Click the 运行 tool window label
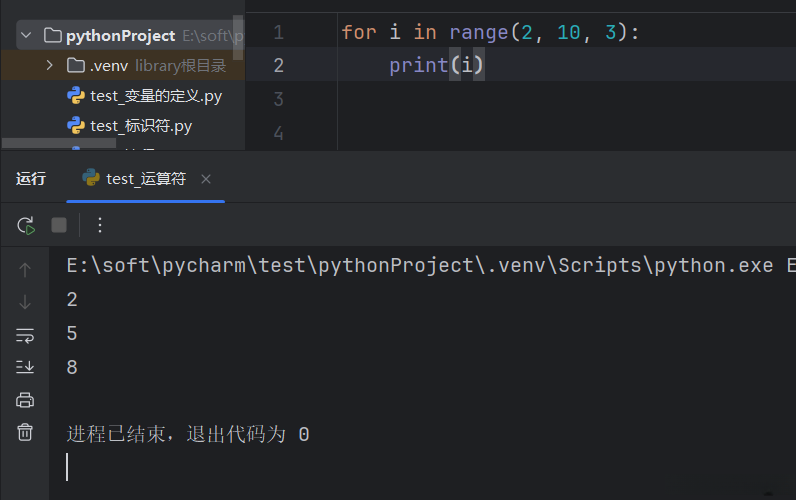 pyautogui.click(x=31, y=179)
